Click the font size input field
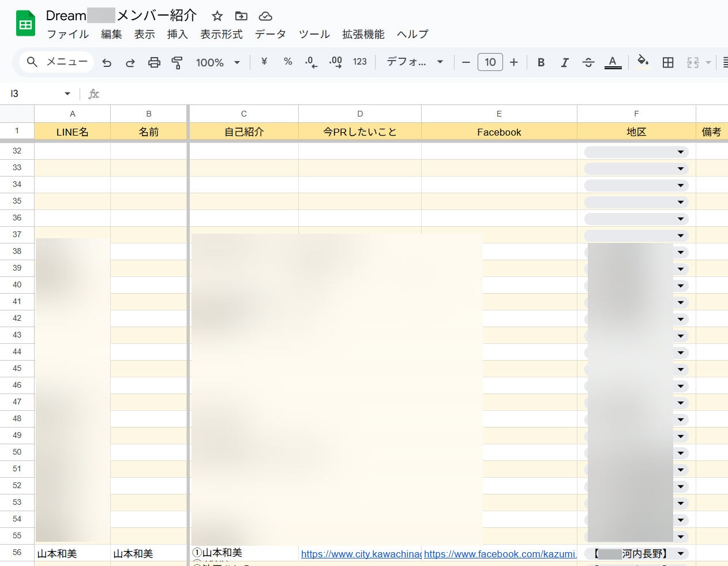This screenshot has height=566, width=728. click(490, 62)
